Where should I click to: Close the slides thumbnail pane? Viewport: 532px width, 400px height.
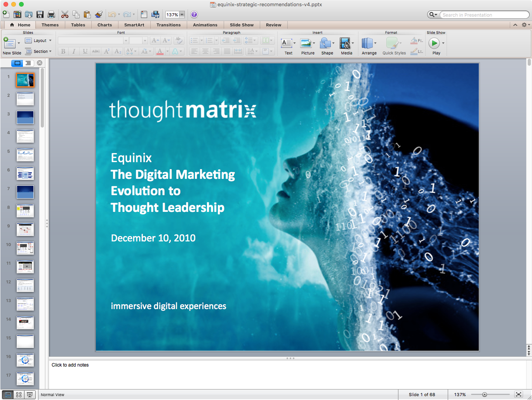coord(40,63)
